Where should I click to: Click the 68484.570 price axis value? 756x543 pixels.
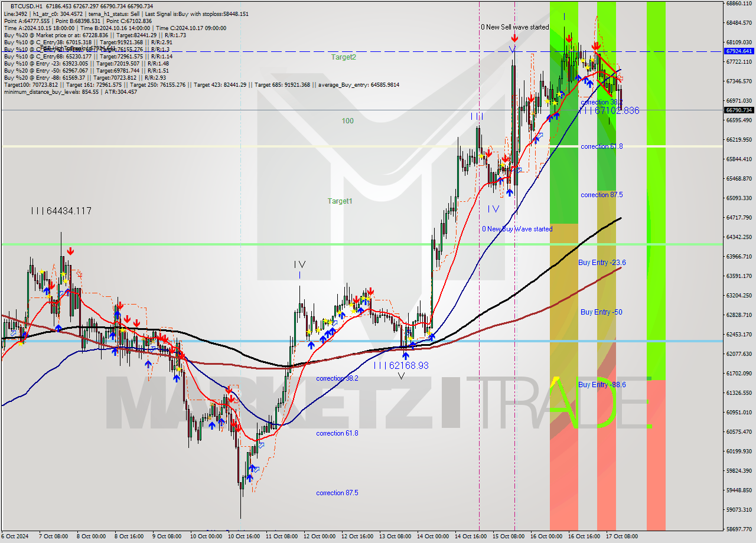(x=739, y=23)
